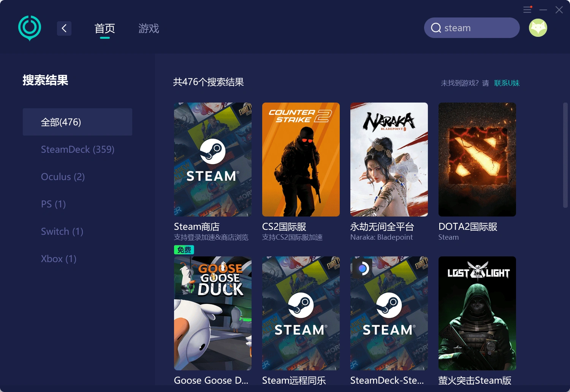The image size is (570, 392).
Task: Click the Naraka: Bladepoint subtitle
Action: (382, 237)
